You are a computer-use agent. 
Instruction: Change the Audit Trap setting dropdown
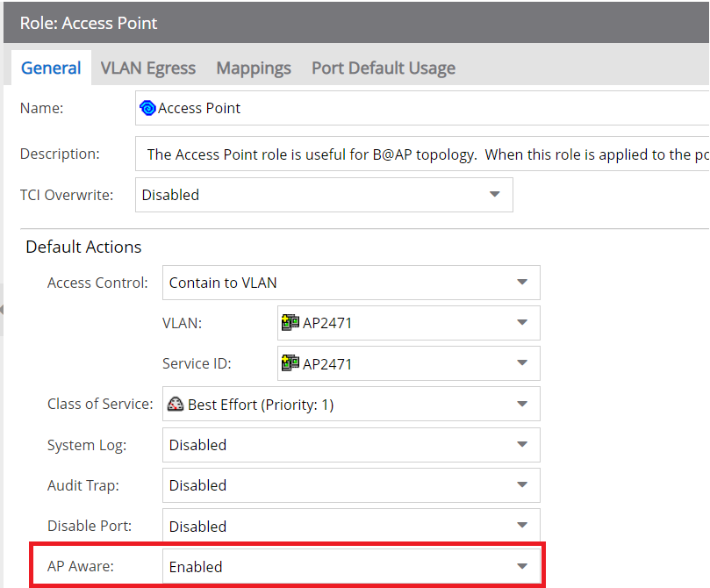click(x=521, y=485)
